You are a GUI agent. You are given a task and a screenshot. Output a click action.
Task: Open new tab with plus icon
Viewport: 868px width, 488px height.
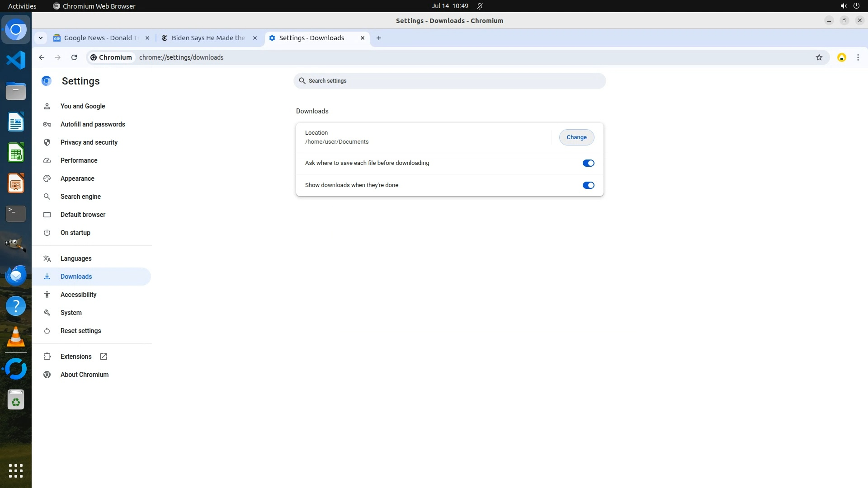(x=379, y=38)
